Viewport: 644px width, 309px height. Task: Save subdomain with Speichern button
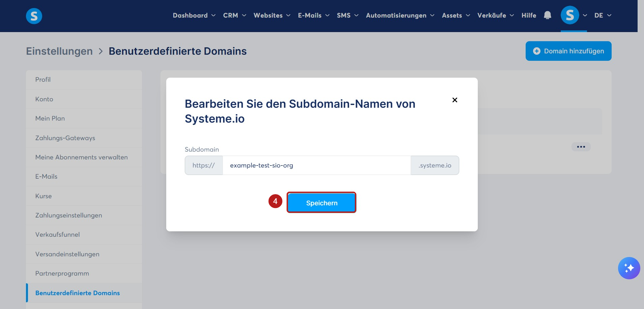click(x=322, y=203)
